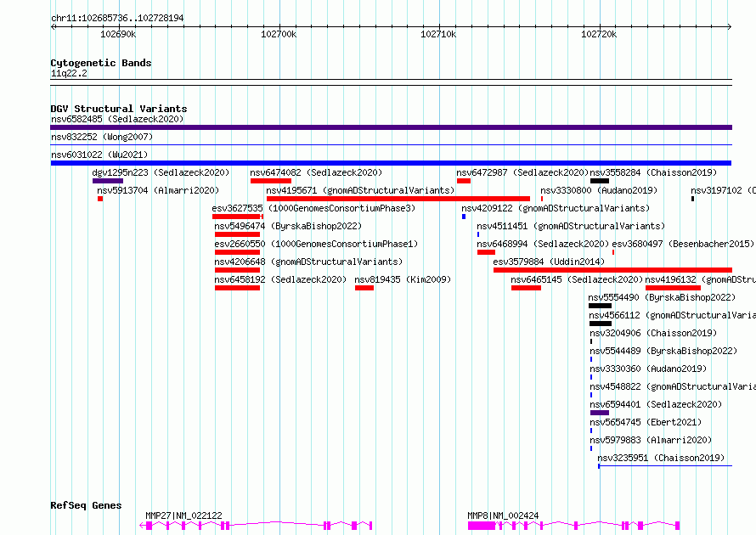Select nsv6594401 (Sedlazeck2020) label
This screenshot has height=535, width=756.
[656, 404]
